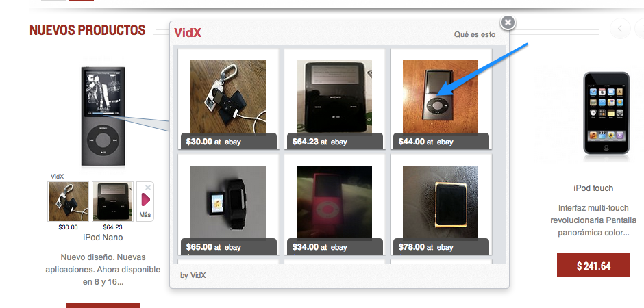This screenshot has height=308, width=644.
Task: Click the $241.64 price button
Action: point(593,266)
